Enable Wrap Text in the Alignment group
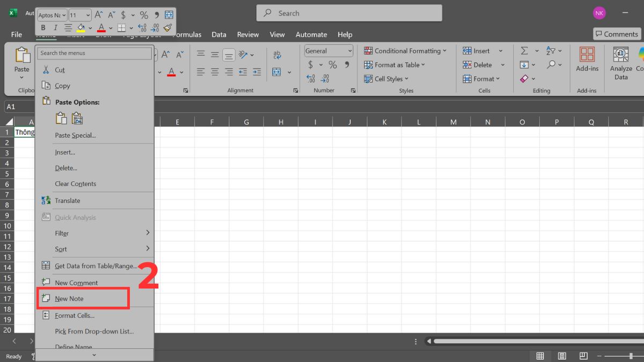Viewport: 644px width, 362px height. [x=277, y=54]
